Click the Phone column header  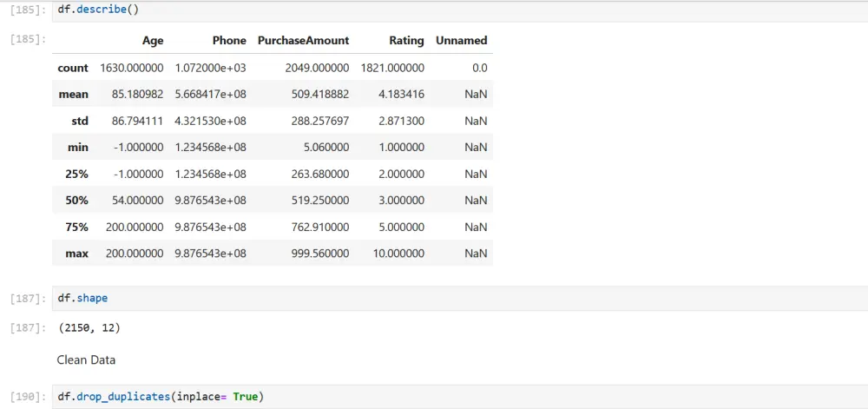click(x=229, y=41)
